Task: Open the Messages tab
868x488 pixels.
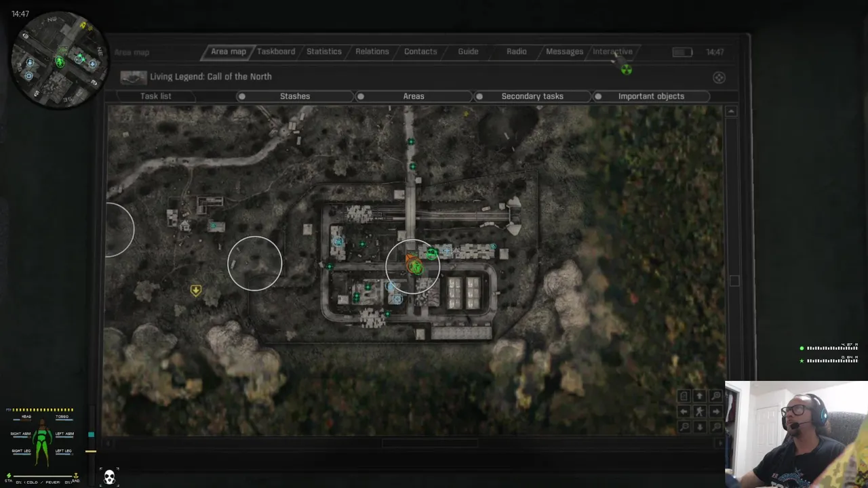Action: click(564, 52)
